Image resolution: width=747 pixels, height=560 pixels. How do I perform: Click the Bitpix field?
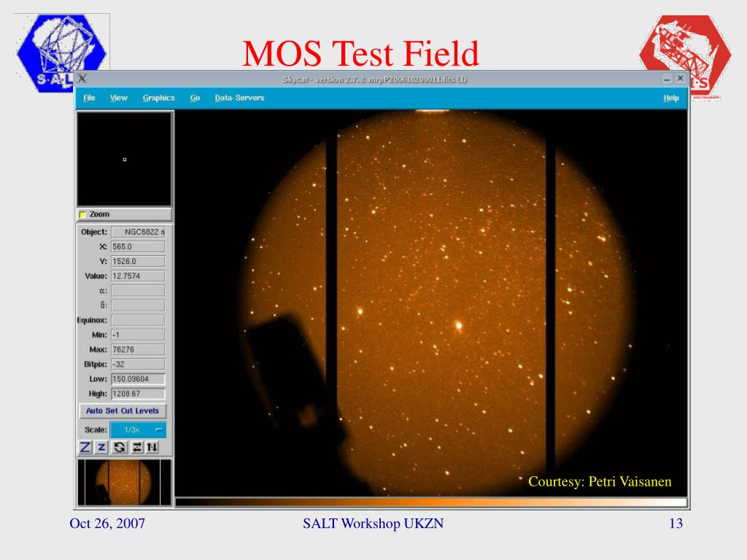pos(138,365)
